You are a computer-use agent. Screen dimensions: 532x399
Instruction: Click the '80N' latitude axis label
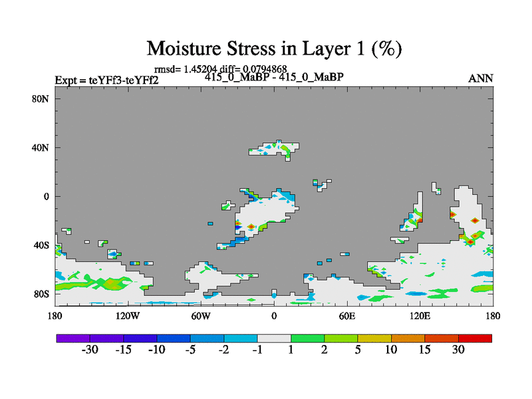42,98
